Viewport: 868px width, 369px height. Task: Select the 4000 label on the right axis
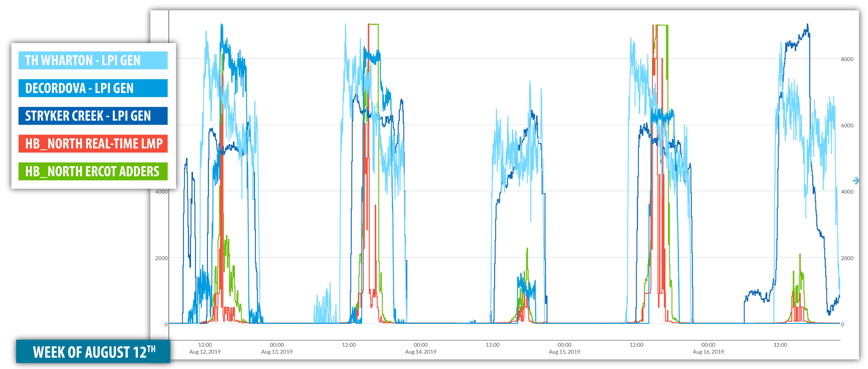coord(847,192)
